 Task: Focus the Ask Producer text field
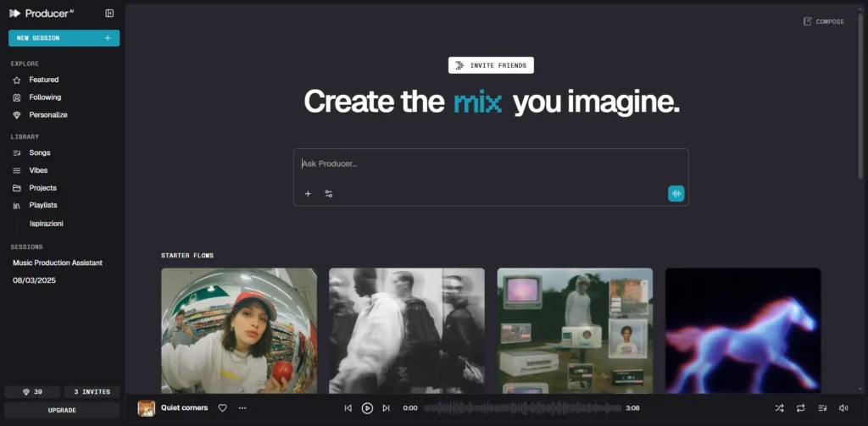490,164
